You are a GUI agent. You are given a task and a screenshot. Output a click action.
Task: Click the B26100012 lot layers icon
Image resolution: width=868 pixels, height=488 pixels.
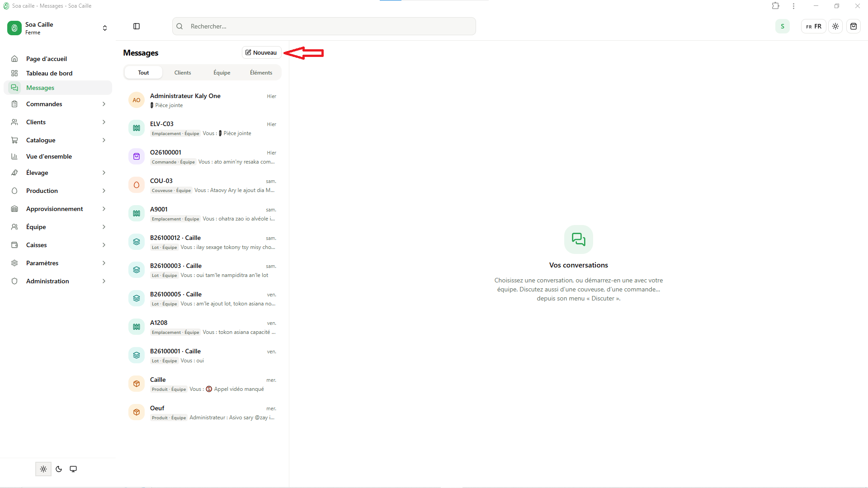point(137,242)
